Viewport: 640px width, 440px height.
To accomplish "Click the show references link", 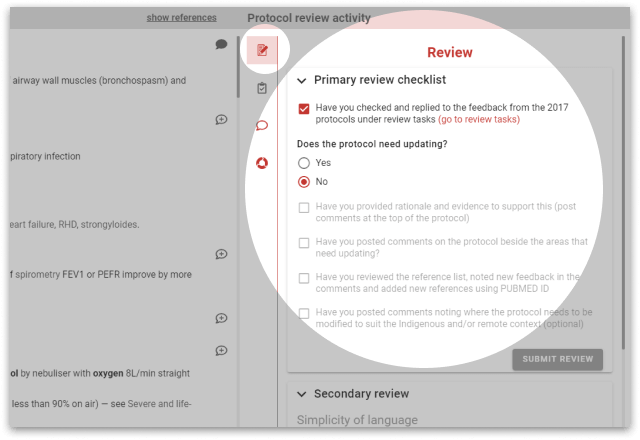I will (x=181, y=18).
